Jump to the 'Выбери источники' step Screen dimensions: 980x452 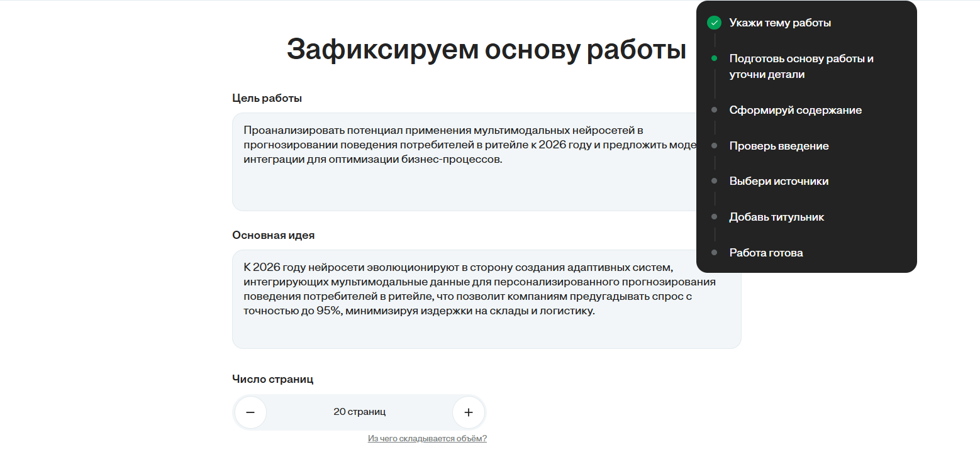point(779,181)
